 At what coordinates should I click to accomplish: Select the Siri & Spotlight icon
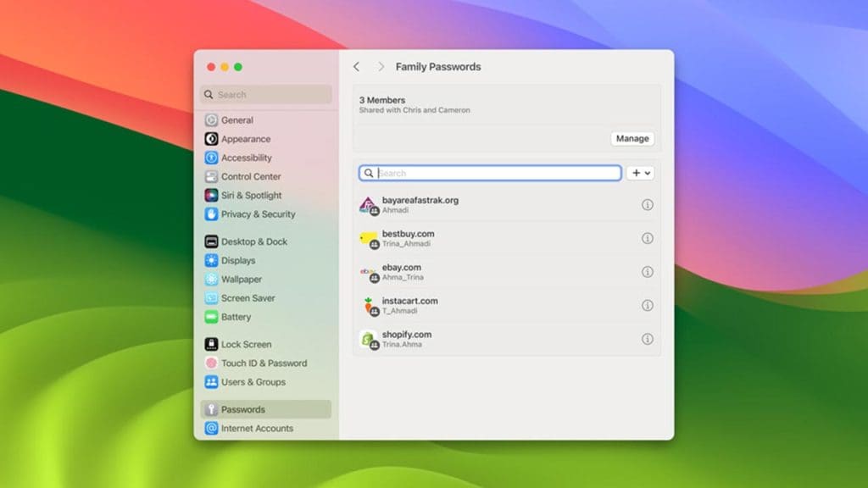(x=210, y=195)
